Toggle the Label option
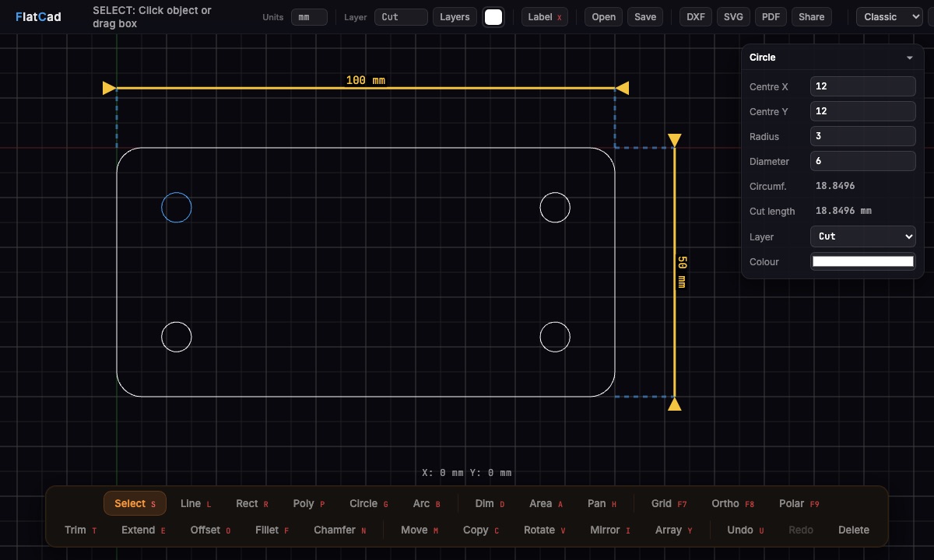Image resolution: width=934 pixels, height=560 pixels. 545,17
